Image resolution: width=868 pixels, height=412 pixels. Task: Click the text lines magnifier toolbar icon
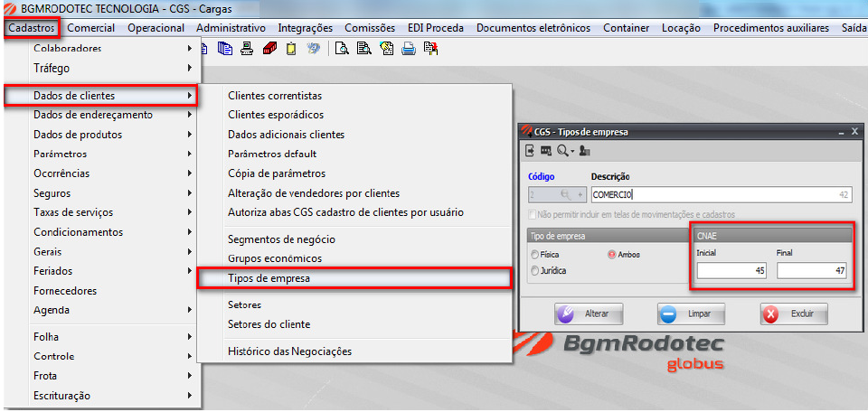click(x=363, y=49)
